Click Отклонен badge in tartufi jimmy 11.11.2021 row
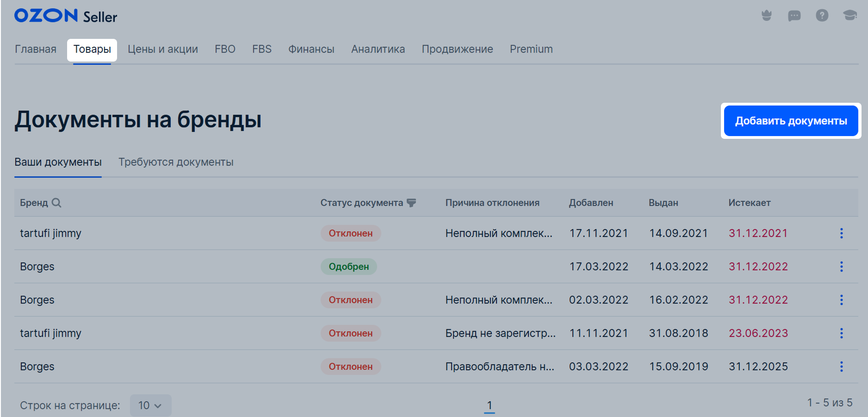Image resolution: width=868 pixels, height=417 pixels. tap(351, 333)
